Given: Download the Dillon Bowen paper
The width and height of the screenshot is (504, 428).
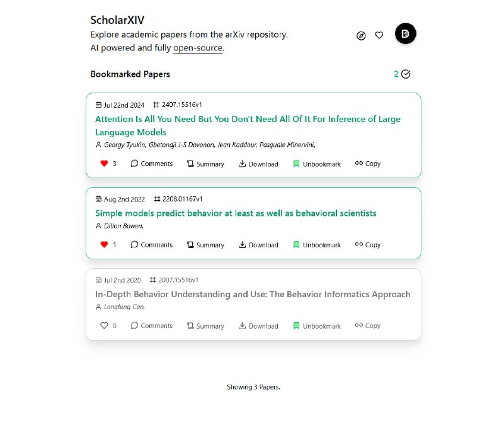Looking at the screenshot, I should 258,245.
